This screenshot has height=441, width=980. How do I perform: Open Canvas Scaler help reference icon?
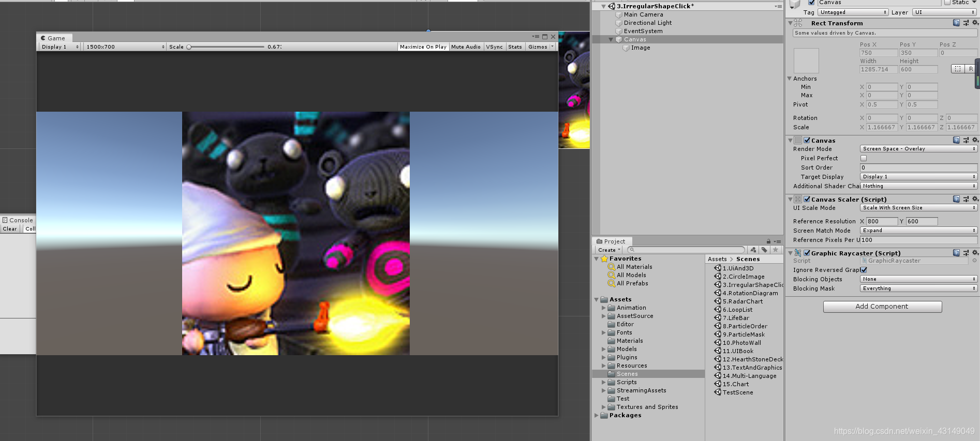tap(956, 199)
